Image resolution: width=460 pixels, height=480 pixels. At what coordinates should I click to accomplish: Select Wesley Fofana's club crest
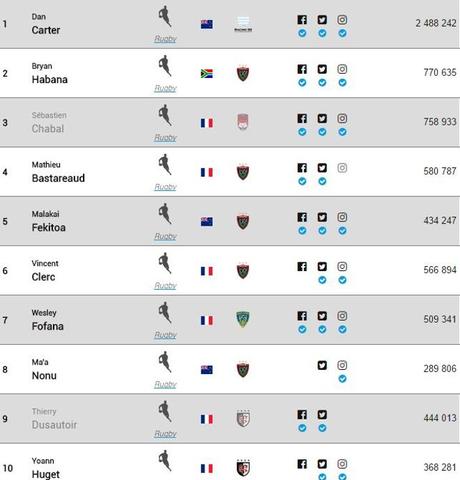243,319
